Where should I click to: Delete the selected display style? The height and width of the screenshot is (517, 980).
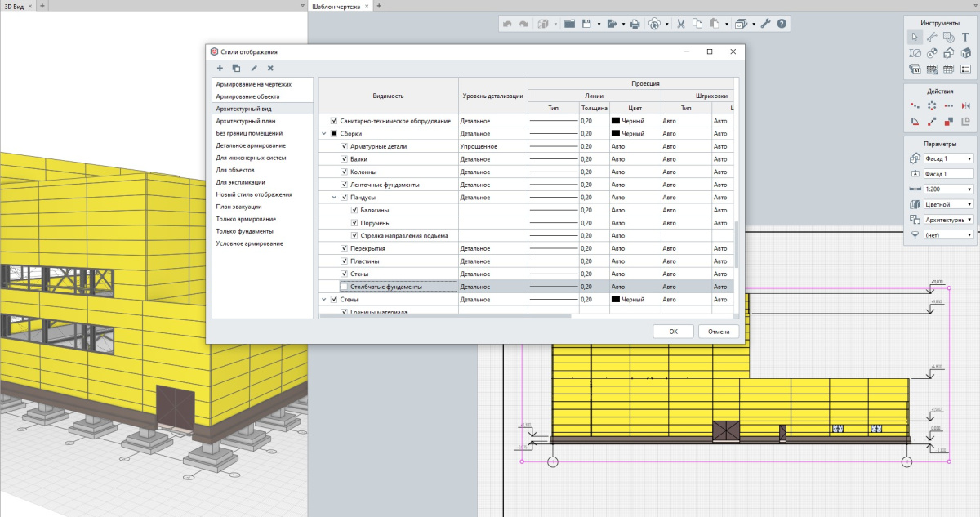(x=270, y=68)
